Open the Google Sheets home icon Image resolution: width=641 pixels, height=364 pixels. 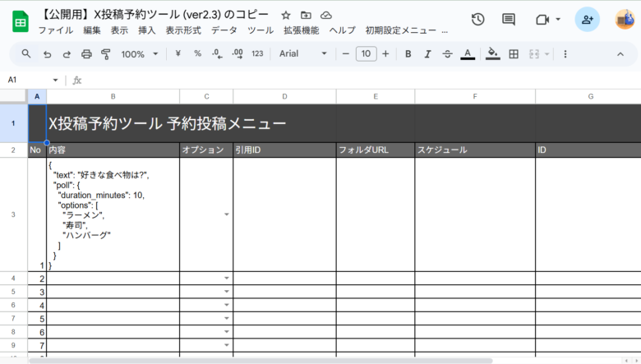pyautogui.click(x=20, y=21)
